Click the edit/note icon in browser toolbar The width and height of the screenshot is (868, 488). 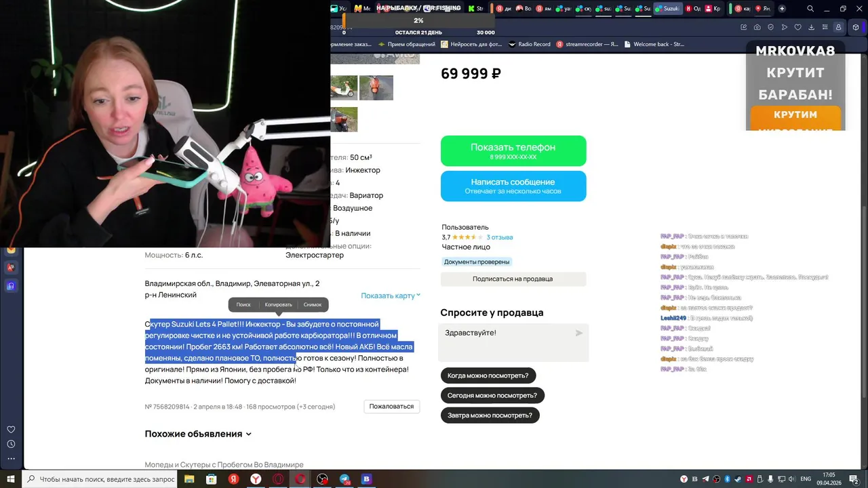point(743,27)
